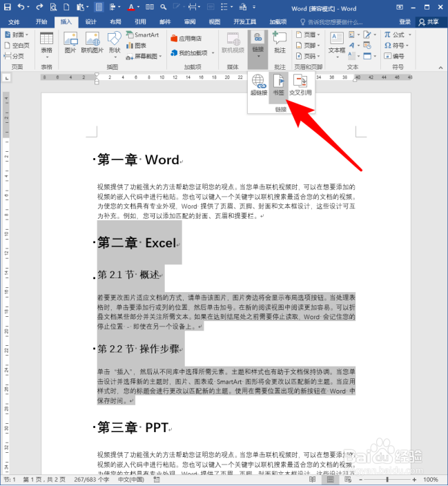Viewport: 448px width, 486px height.
Task: Switch to the 设计 Design tab
Action: pyautogui.click(x=91, y=21)
